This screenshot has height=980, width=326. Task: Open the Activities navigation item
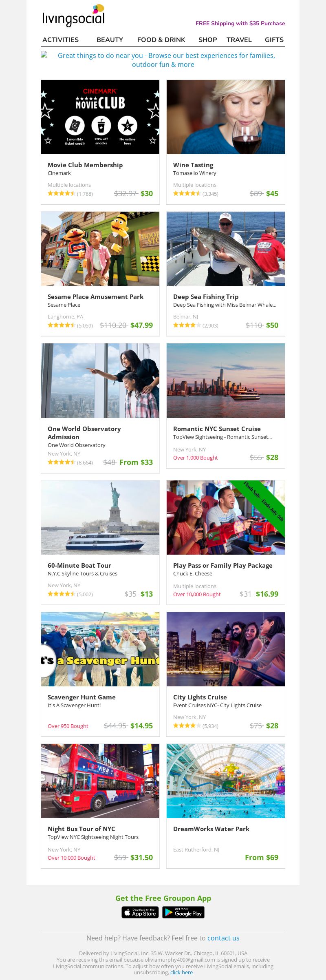[x=60, y=40]
